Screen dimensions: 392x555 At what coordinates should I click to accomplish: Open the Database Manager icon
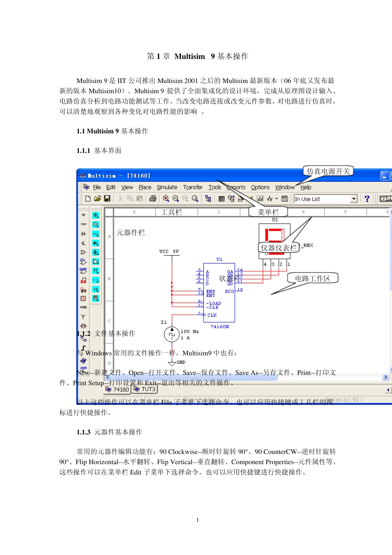tap(231, 199)
